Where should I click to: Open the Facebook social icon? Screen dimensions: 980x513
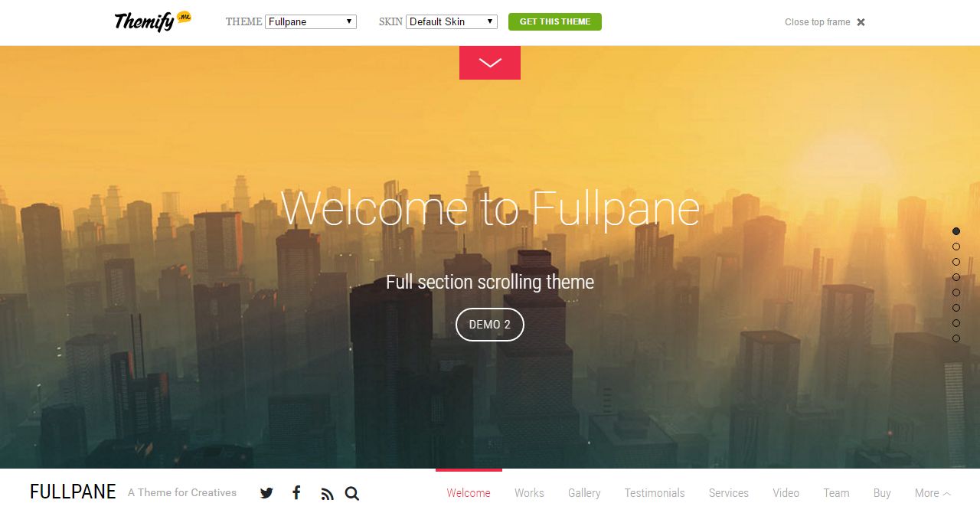pyautogui.click(x=296, y=492)
